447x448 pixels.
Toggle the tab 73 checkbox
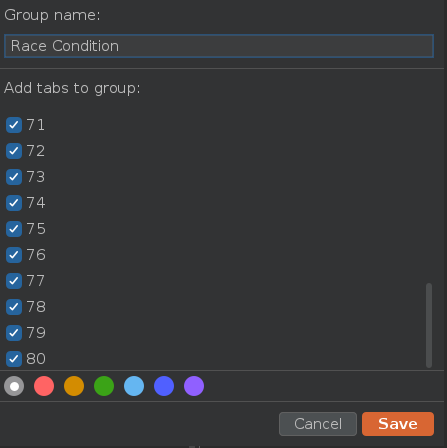click(x=14, y=177)
